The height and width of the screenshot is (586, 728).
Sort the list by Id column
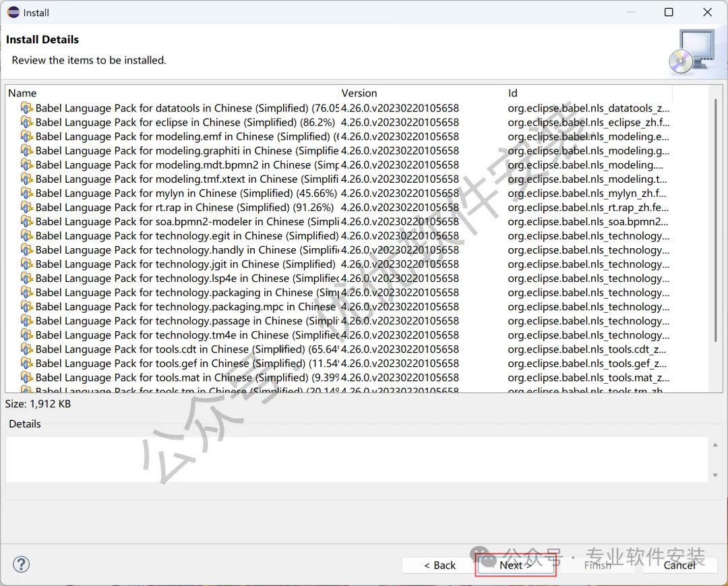coord(588,93)
